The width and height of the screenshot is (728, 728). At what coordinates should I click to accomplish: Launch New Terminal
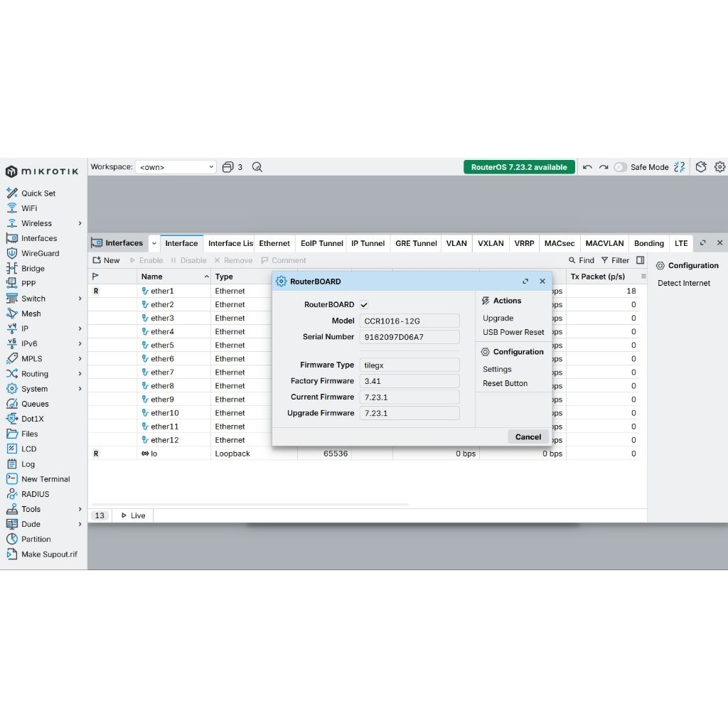click(x=45, y=479)
